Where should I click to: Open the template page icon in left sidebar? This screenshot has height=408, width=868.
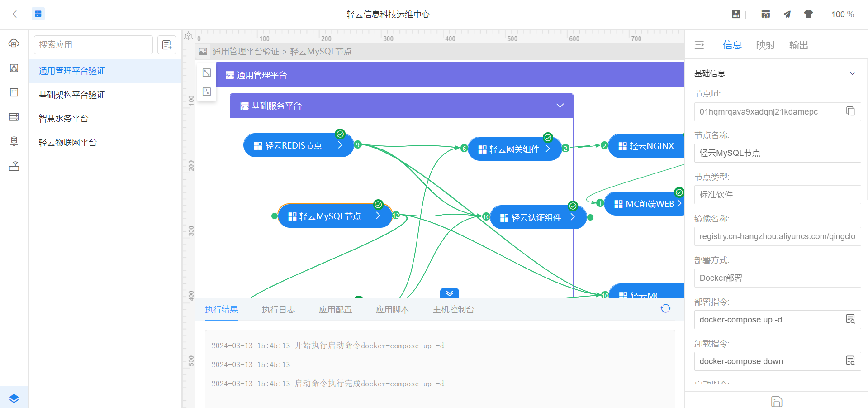click(14, 92)
